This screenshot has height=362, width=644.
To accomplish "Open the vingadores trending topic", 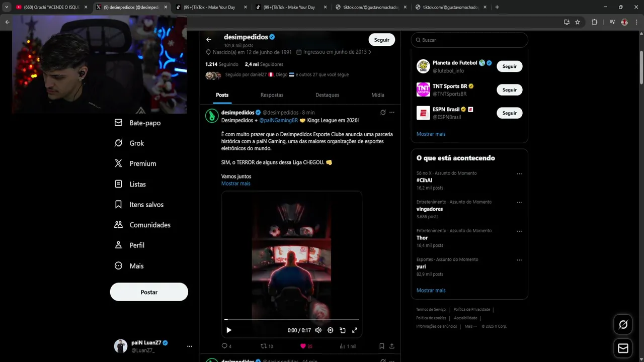I will coord(430,209).
